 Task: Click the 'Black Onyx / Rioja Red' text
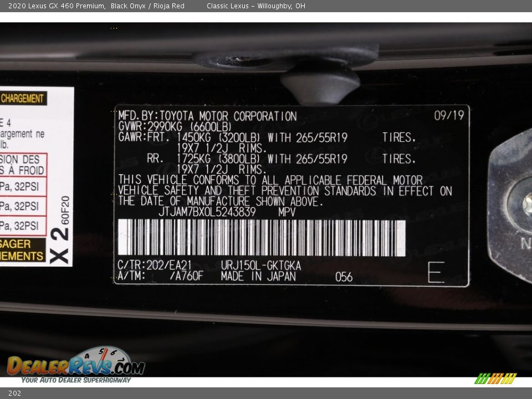147,6
